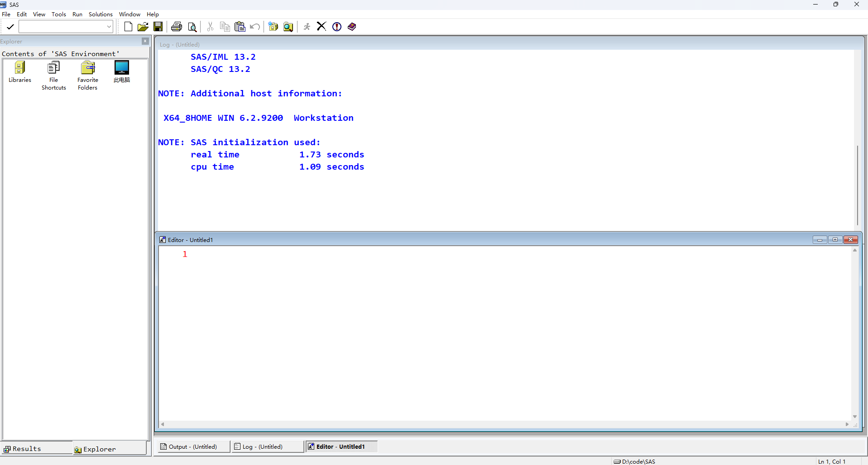Click the Cut scissors icon
868x465 pixels.
210,27
